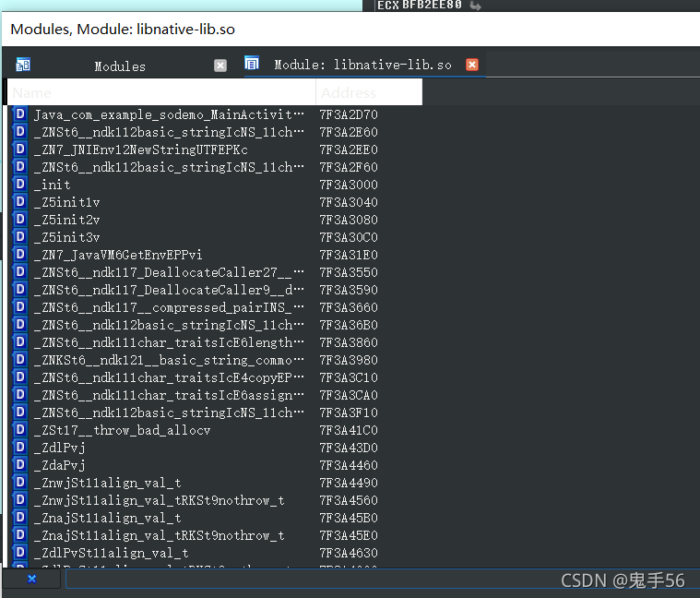Click D icon of _Z5init3v row
Screen dimensions: 700x598
point(20,236)
